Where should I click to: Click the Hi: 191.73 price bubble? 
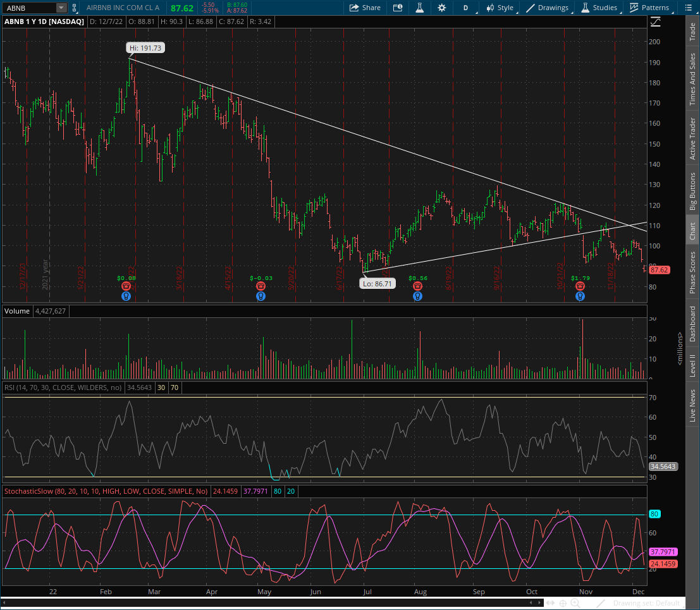(145, 48)
